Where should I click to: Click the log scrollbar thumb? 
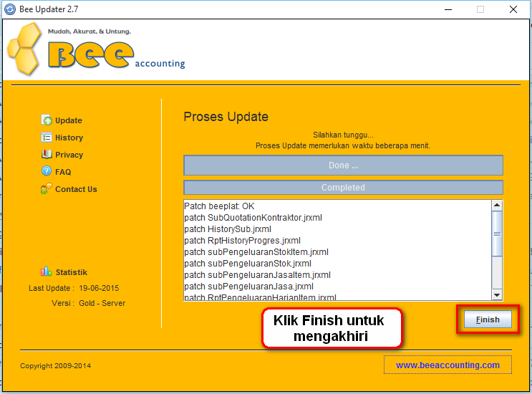click(497, 234)
